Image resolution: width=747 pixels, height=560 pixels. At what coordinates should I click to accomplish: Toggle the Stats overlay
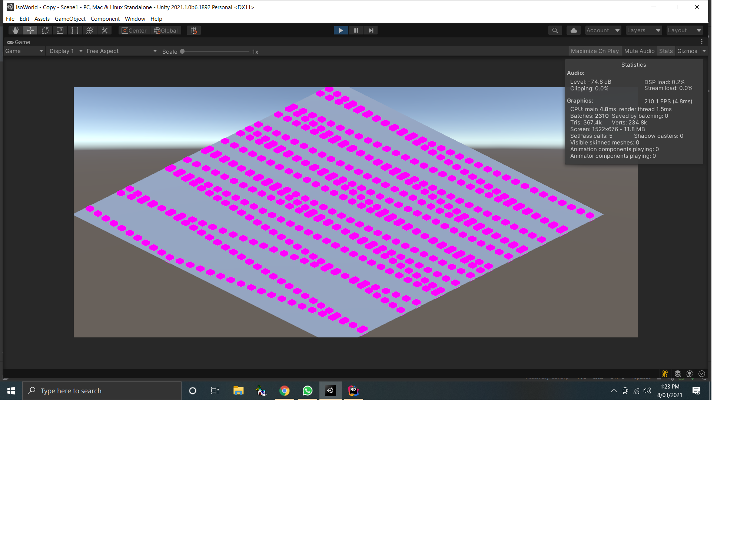[665, 51]
